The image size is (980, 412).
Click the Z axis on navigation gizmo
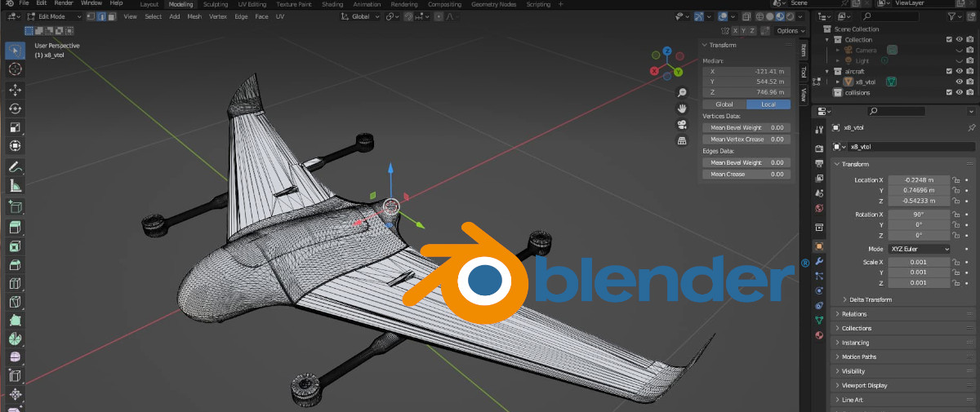(667, 51)
